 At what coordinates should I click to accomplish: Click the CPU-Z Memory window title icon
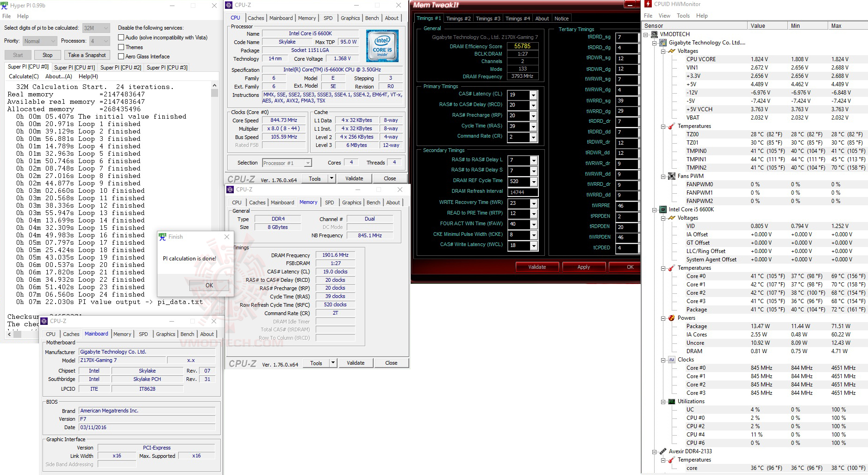pyautogui.click(x=230, y=190)
